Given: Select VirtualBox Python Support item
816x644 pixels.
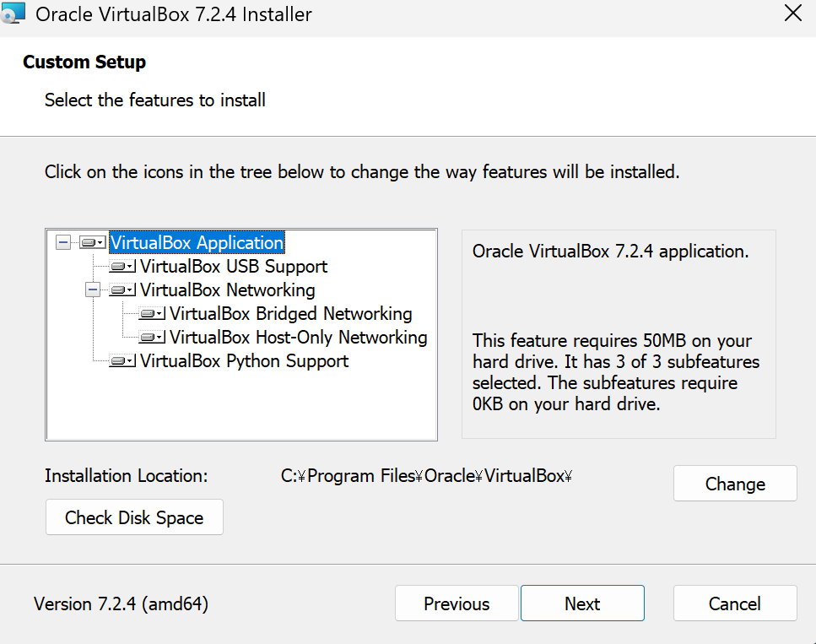Looking at the screenshot, I should 244,361.
